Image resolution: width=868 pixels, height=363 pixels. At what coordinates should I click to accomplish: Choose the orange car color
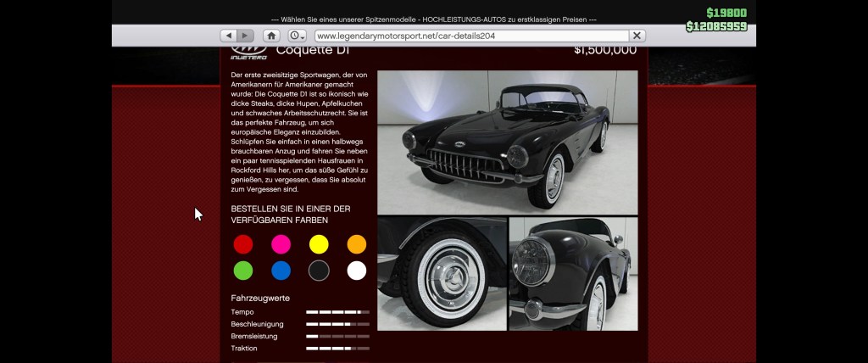pos(357,244)
